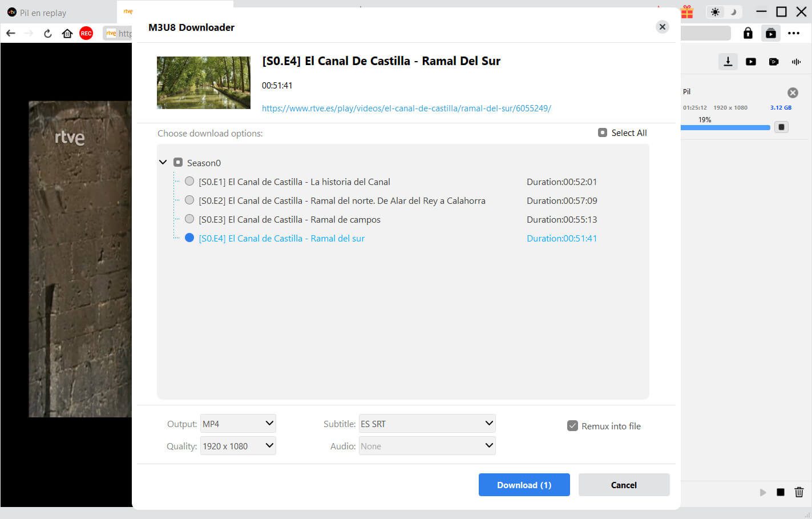Click the trash icon to delete downloads
This screenshot has height=519, width=812.
click(799, 492)
